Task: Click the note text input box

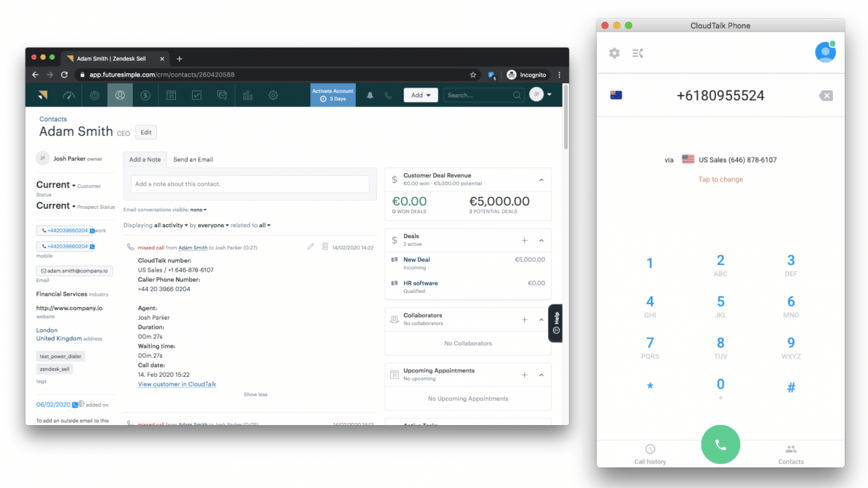Action: [x=250, y=184]
